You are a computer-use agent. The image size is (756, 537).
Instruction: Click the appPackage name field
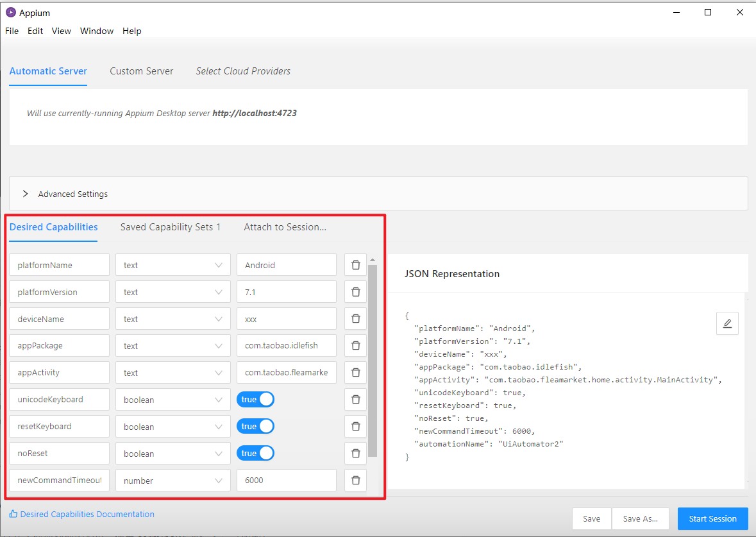(59, 345)
